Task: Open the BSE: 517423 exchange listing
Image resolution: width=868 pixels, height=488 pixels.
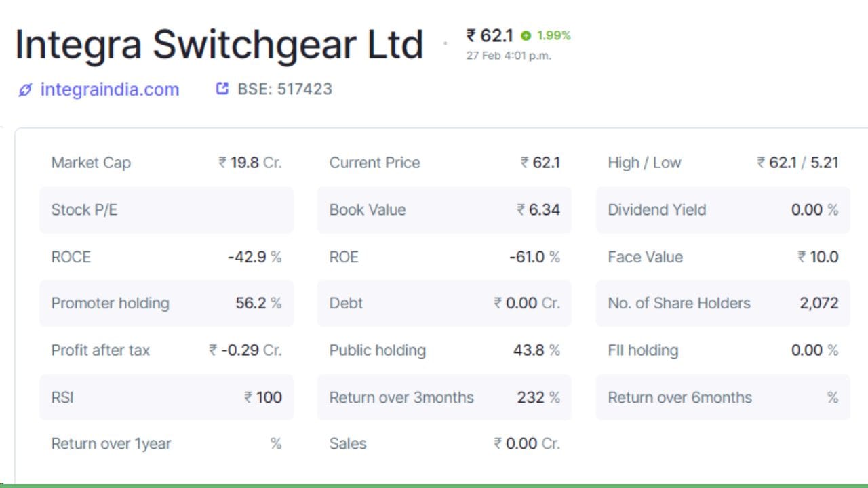Action: click(285, 89)
